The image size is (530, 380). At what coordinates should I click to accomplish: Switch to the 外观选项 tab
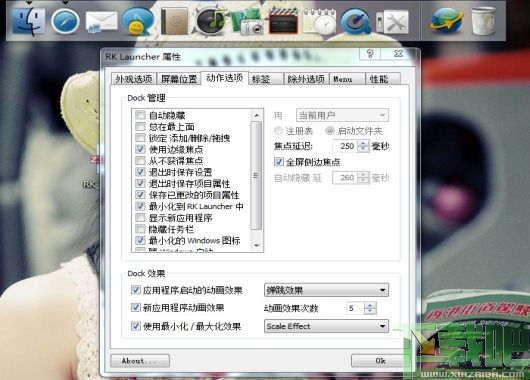pyautogui.click(x=134, y=79)
